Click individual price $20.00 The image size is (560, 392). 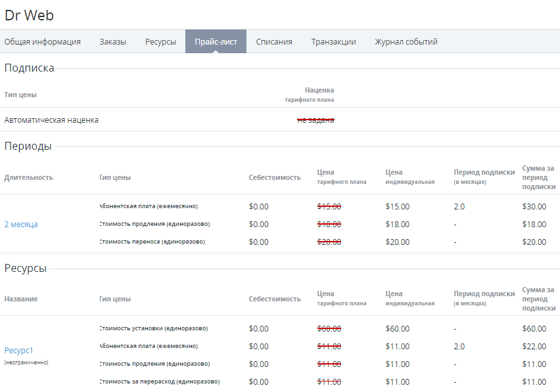398,242
